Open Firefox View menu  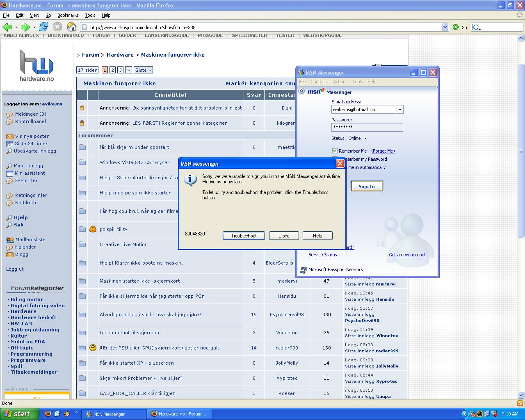[x=34, y=15]
